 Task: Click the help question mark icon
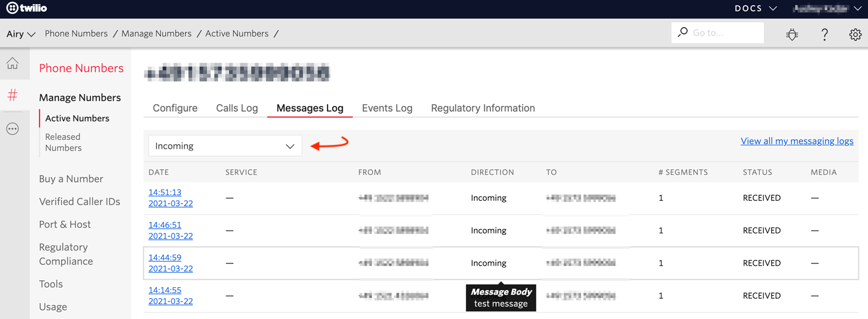click(x=825, y=34)
